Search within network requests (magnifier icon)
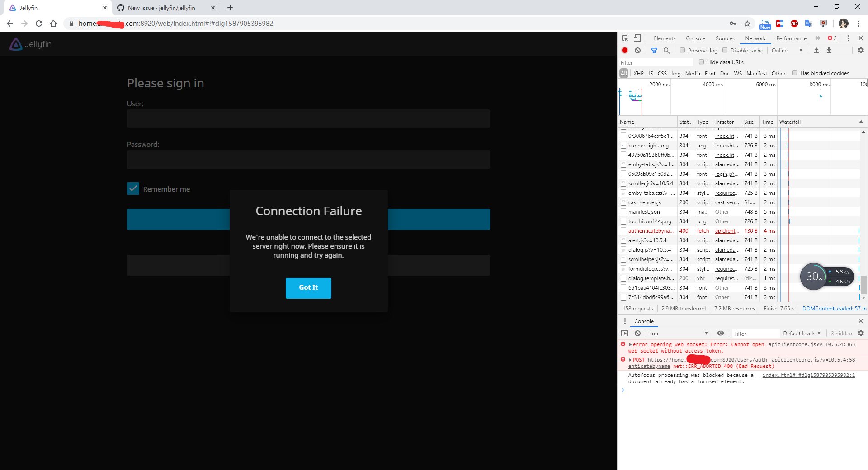The height and width of the screenshot is (470, 868). (666, 50)
